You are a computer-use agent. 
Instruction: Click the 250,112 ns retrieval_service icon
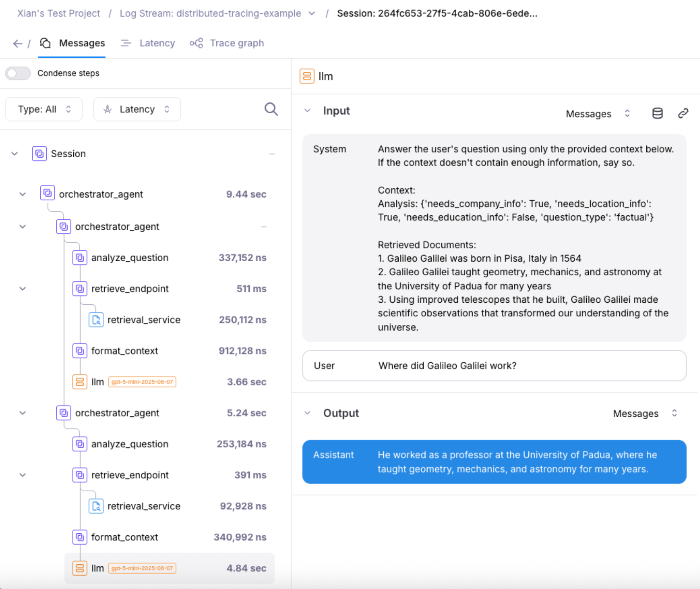point(96,320)
